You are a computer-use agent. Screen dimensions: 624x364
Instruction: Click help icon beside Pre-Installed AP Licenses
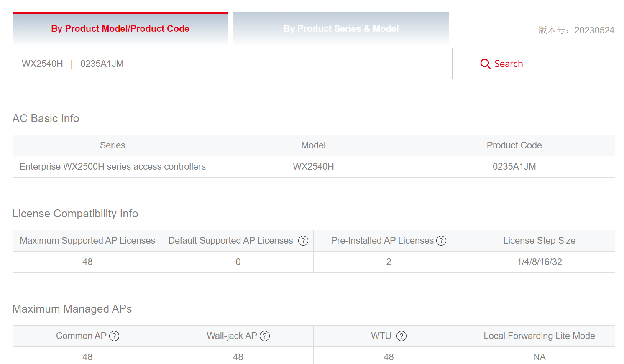coord(441,241)
